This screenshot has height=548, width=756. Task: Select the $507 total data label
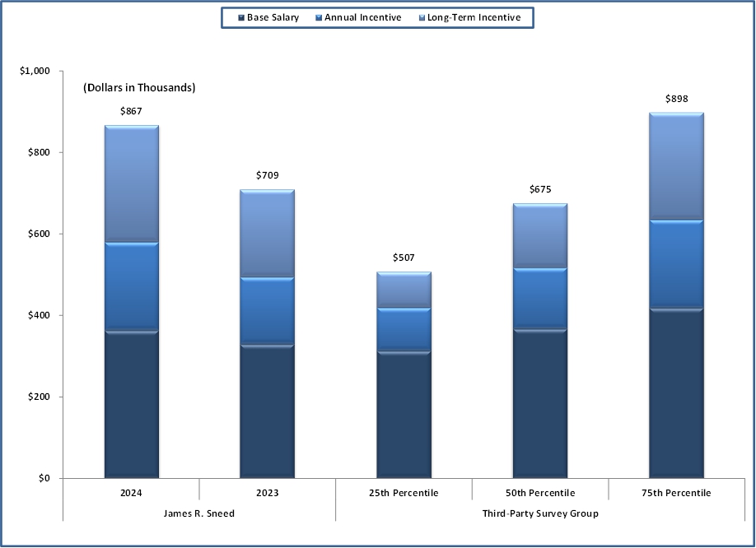point(404,258)
